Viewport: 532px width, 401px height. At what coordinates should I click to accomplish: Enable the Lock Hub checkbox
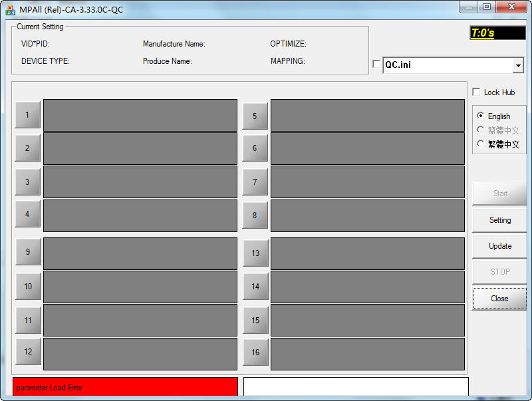(x=476, y=92)
